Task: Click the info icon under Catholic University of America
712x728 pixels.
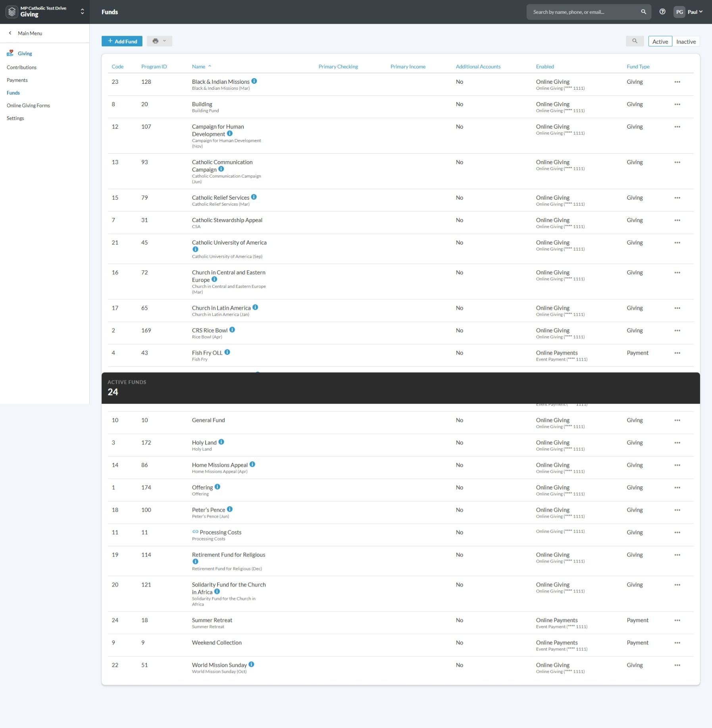Action: (x=195, y=249)
